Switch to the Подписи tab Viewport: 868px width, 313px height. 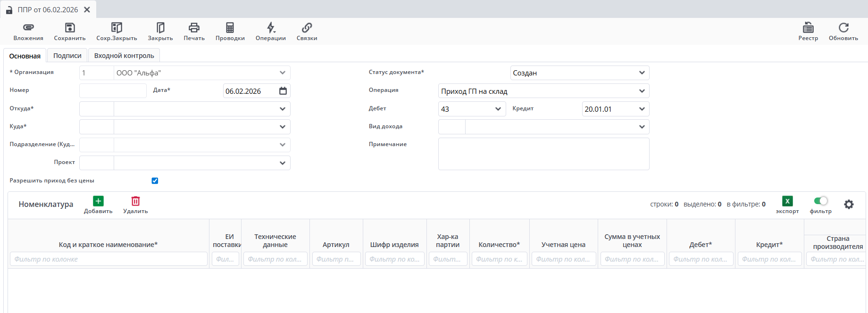(x=67, y=56)
